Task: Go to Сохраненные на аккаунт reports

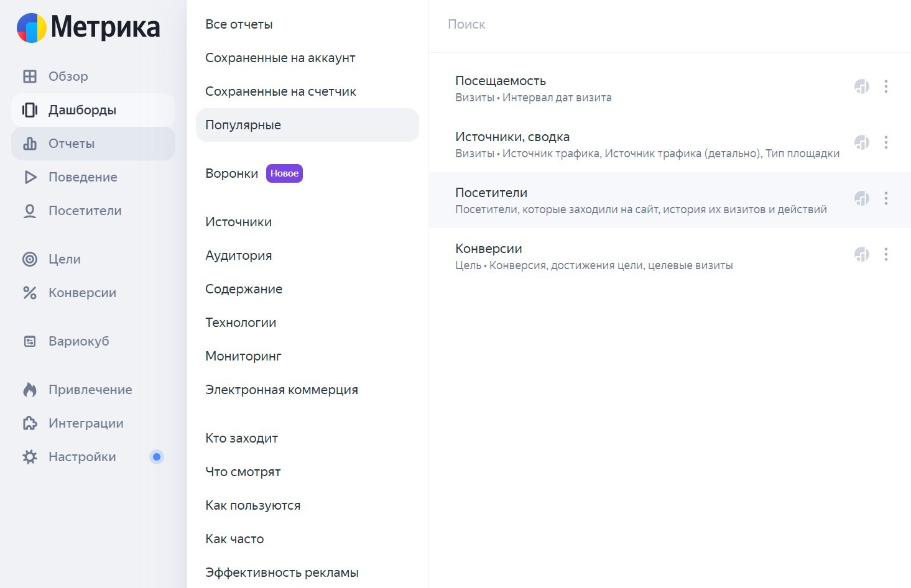Action: pyautogui.click(x=280, y=58)
